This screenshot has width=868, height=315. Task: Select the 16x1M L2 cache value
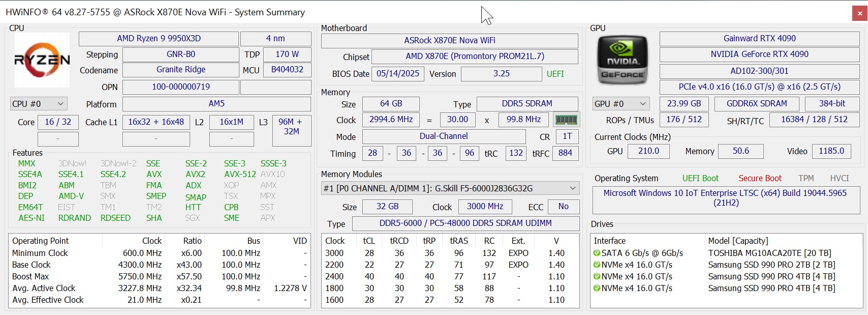point(231,122)
